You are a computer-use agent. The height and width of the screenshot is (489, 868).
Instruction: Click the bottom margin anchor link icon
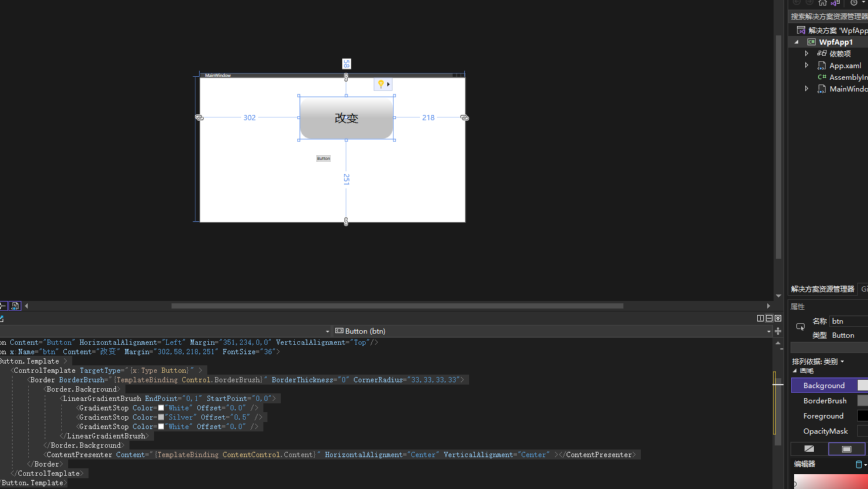[346, 221]
